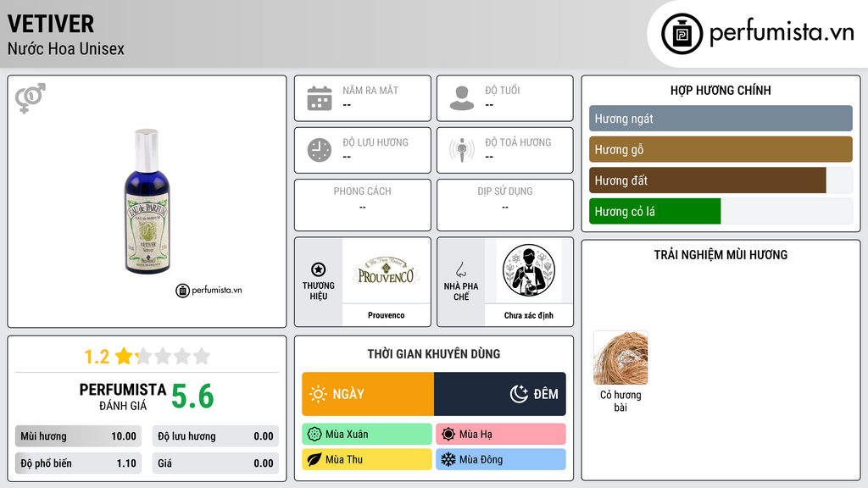This screenshot has width=868, height=488.
Task: Click the PERFUMISTA ĐÁNH GIÁ label
Action: point(122,396)
